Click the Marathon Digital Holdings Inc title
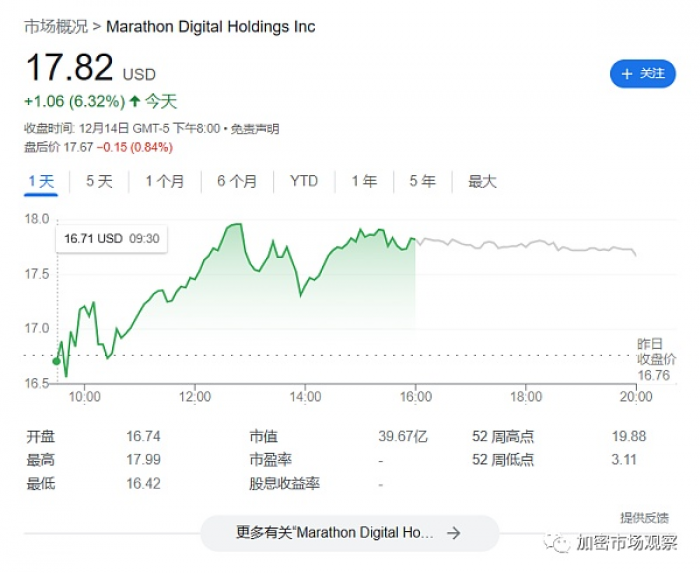This screenshot has height=573, width=700. [211, 27]
